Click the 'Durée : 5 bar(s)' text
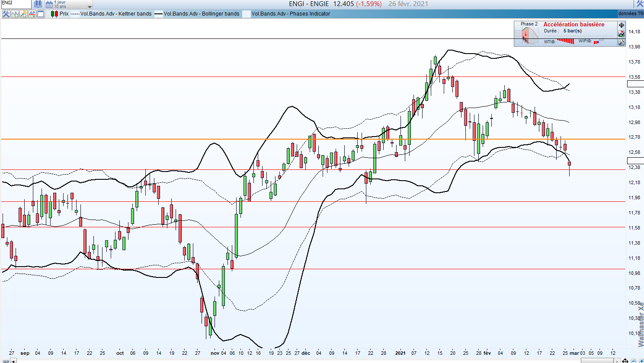The width and height of the screenshot is (644, 363). (x=563, y=31)
